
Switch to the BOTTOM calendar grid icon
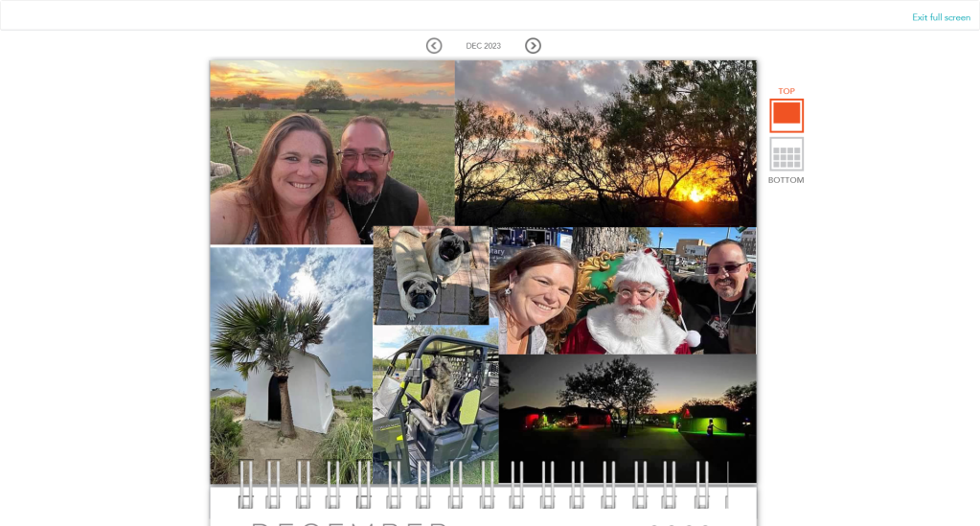point(786,154)
